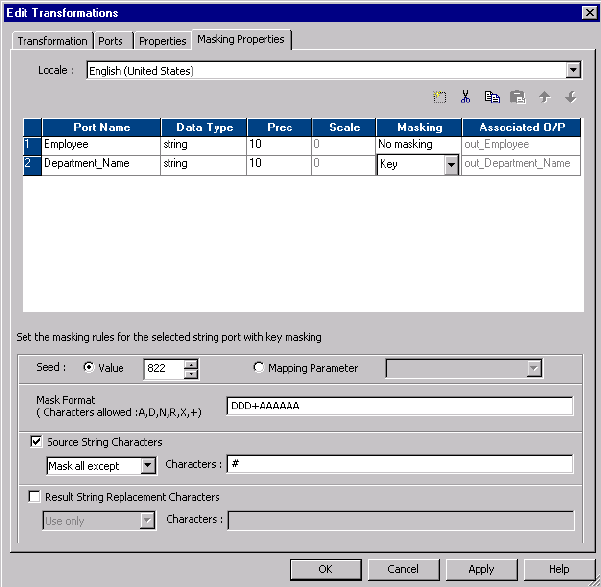Enable Result String Replacement Characters checkbox
Viewport: 601px width, 587px height.
click(x=34, y=497)
